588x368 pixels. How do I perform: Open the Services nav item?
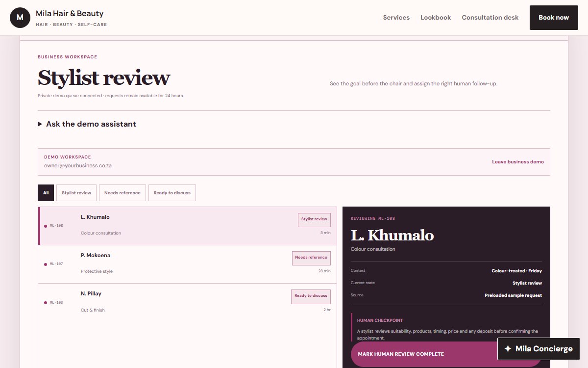(396, 18)
